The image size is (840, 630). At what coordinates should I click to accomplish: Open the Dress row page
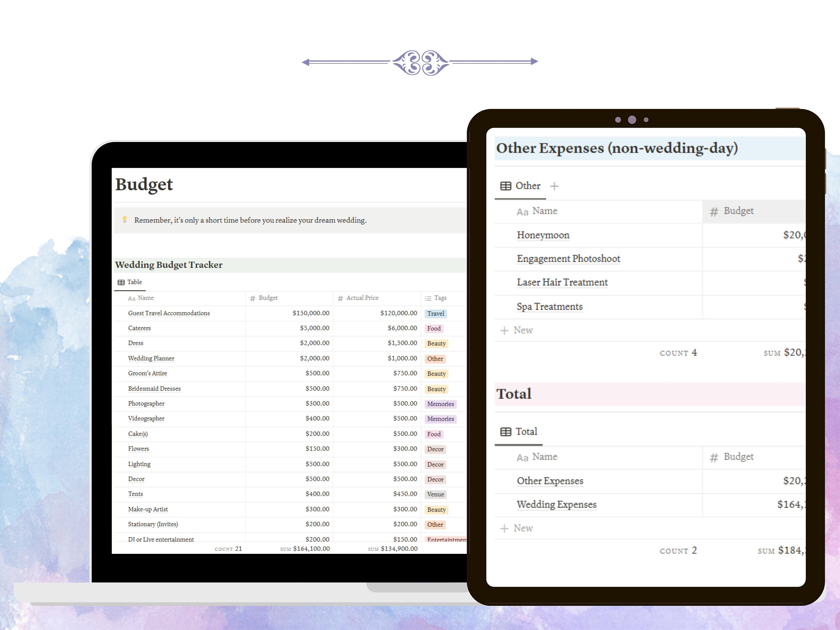(136, 343)
